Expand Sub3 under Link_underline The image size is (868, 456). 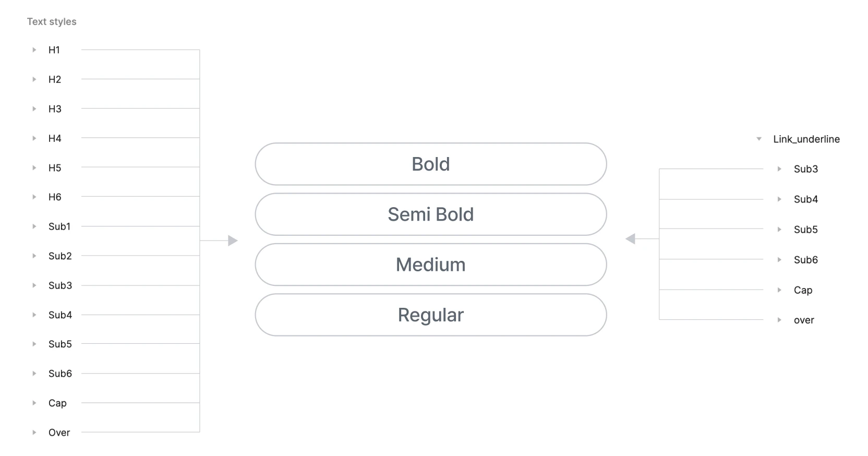(x=779, y=169)
